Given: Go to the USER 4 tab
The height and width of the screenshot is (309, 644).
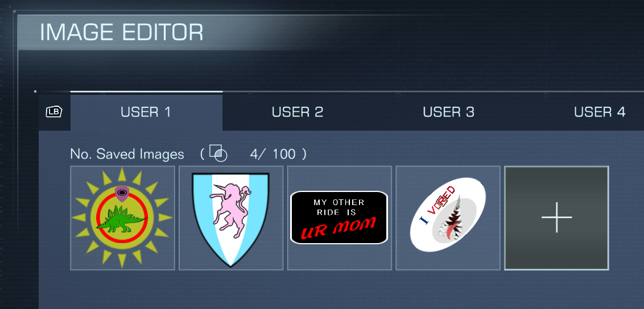Looking at the screenshot, I should [x=600, y=112].
